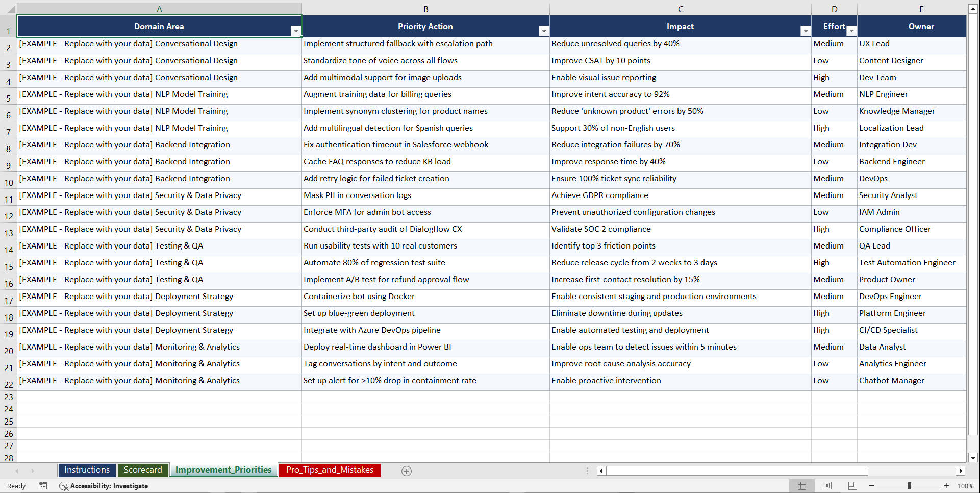Image resolution: width=980 pixels, height=493 pixels.
Task: Open the Effort column filter dropdown
Action: click(851, 31)
